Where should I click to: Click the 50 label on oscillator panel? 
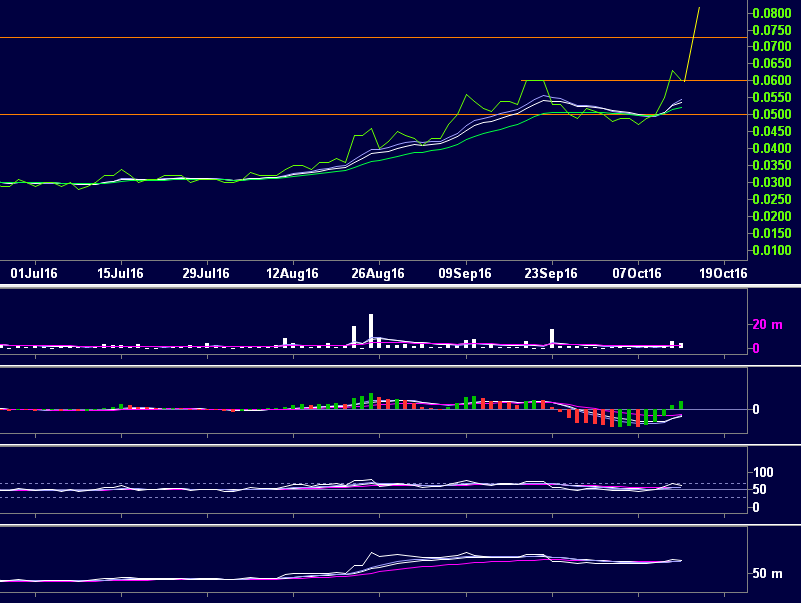(x=760, y=490)
